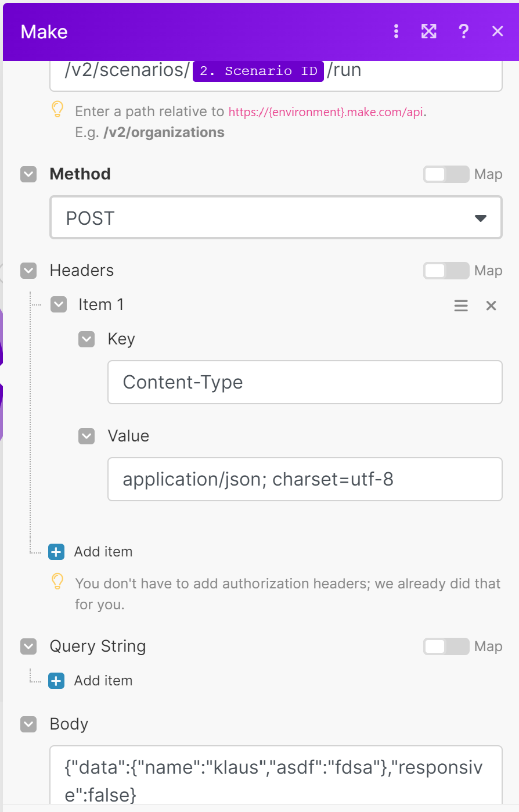The width and height of the screenshot is (519, 812).
Task: Click into the Content-Type key field
Action: pyautogui.click(x=305, y=382)
